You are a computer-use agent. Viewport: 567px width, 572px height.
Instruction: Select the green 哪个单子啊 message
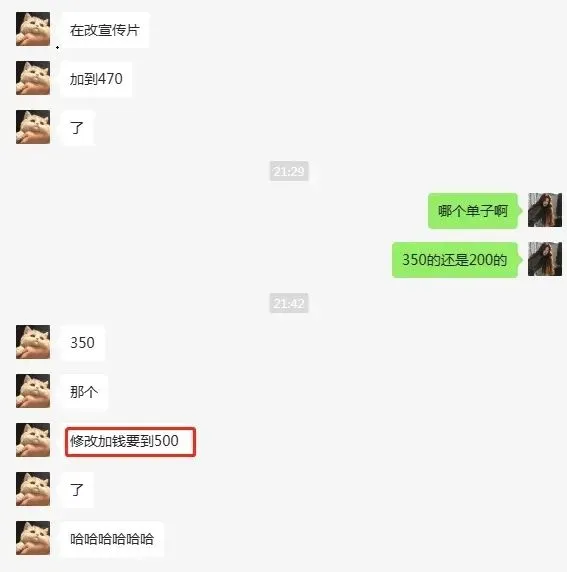(x=473, y=211)
